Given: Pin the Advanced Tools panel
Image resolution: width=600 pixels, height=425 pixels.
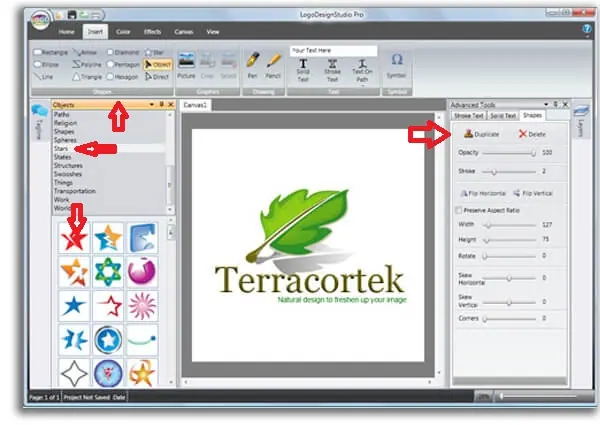Looking at the screenshot, I should click(x=556, y=104).
